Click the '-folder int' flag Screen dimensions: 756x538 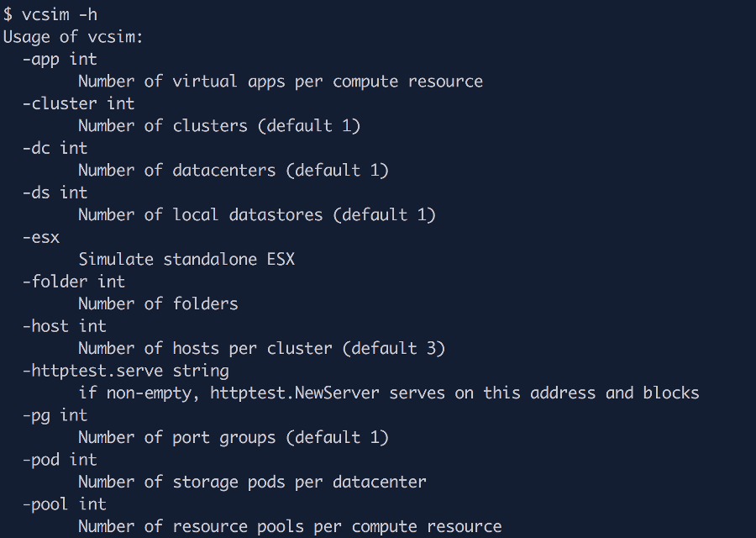(74, 282)
